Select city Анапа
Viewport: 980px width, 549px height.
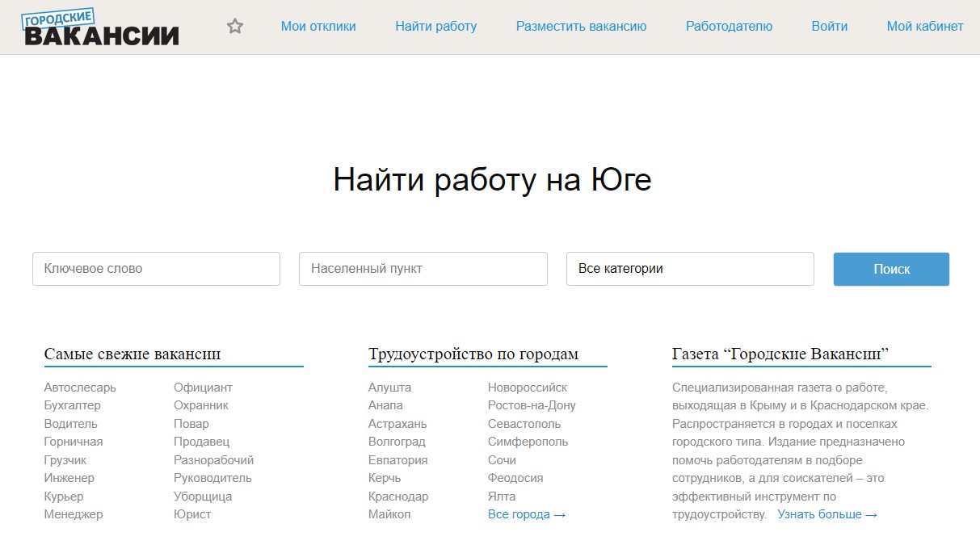click(x=385, y=405)
